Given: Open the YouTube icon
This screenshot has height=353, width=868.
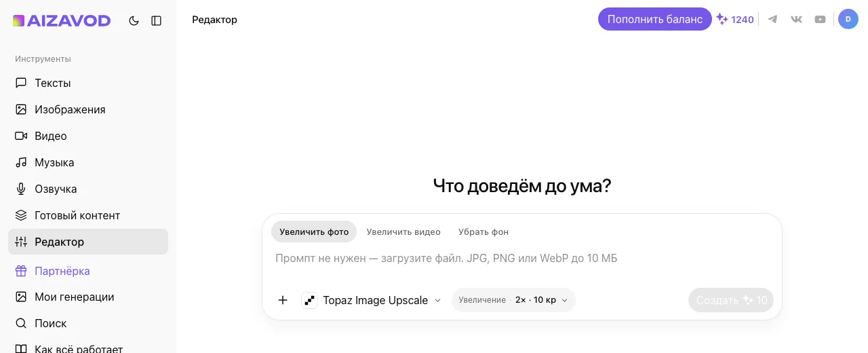Looking at the screenshot, I should coord(821,19).
